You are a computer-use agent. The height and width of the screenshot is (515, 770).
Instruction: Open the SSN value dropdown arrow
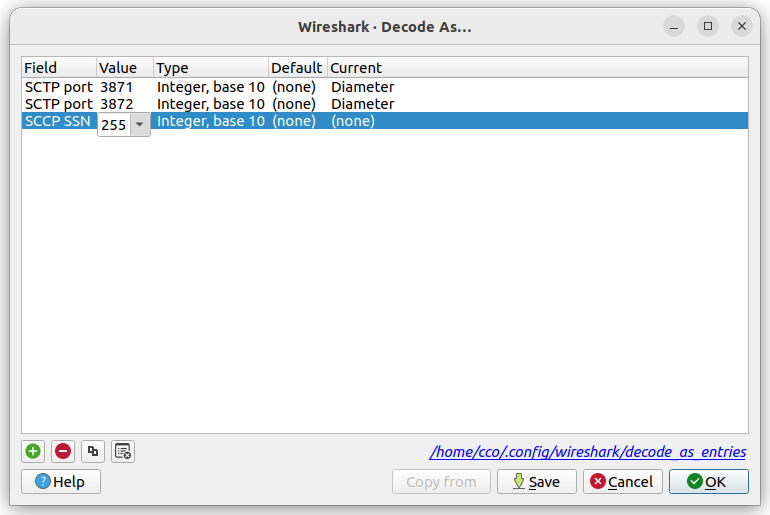coord(139,124)
